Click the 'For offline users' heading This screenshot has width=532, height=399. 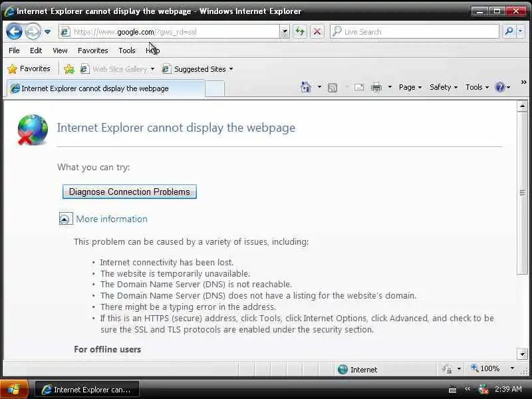coord(107,350)
